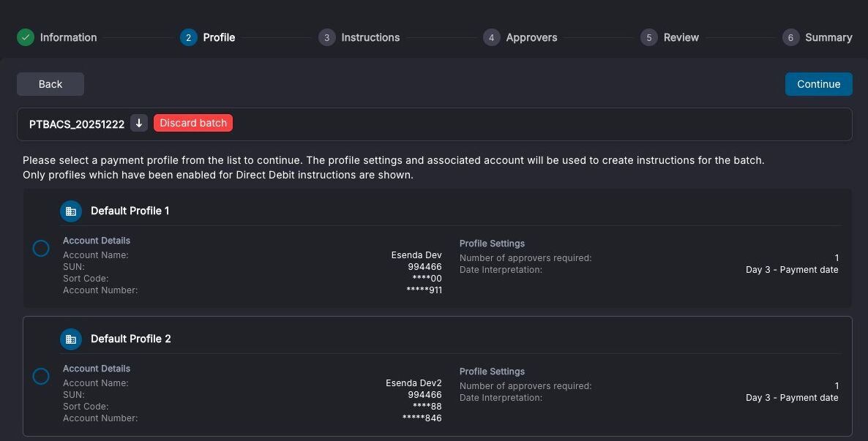
Task: Click the building icon of Default Profile 2
Action: click(71, 339)
